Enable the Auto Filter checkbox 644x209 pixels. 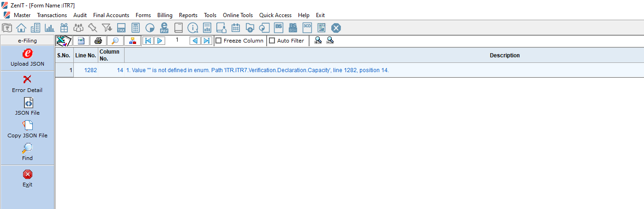tap(272, 41)
